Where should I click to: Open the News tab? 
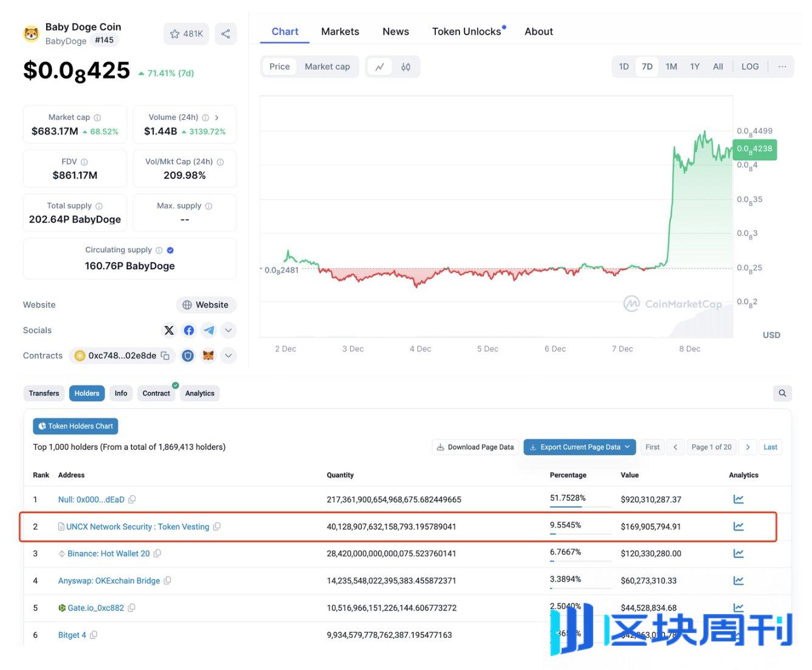tap(396, 32)
